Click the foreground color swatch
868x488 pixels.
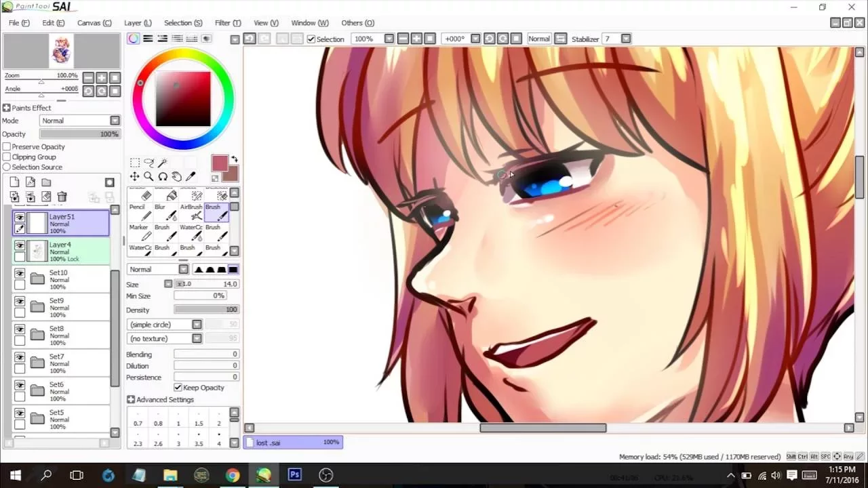(x=219, y=163)
